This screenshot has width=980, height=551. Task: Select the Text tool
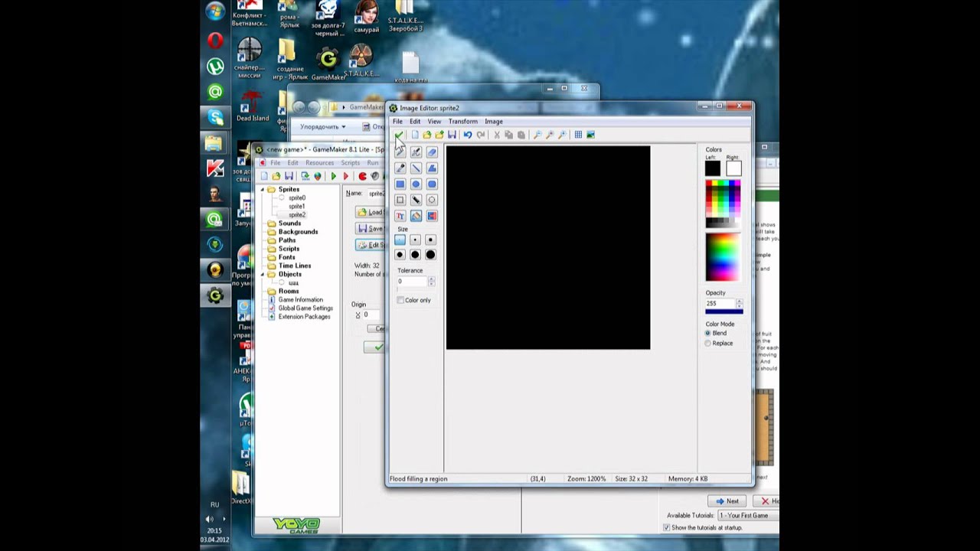pos(400,217)
